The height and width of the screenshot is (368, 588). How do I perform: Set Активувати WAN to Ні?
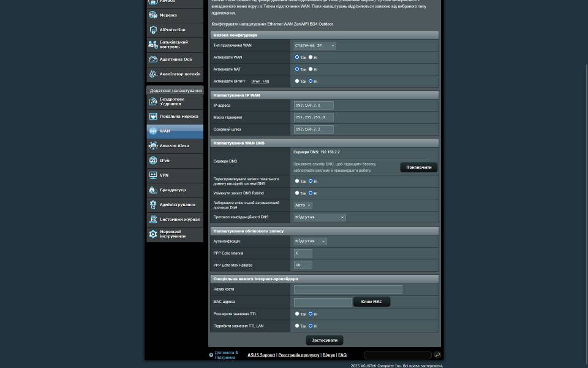click(311, 57)
